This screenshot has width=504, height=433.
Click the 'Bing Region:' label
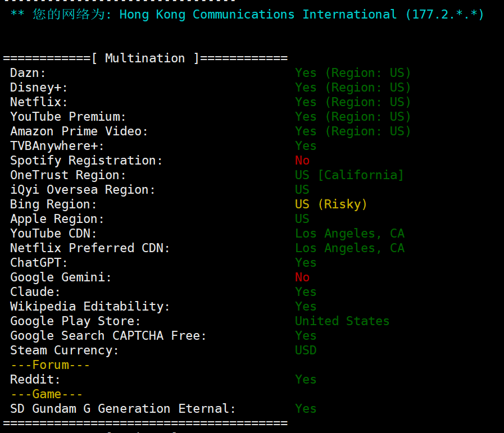53,204
